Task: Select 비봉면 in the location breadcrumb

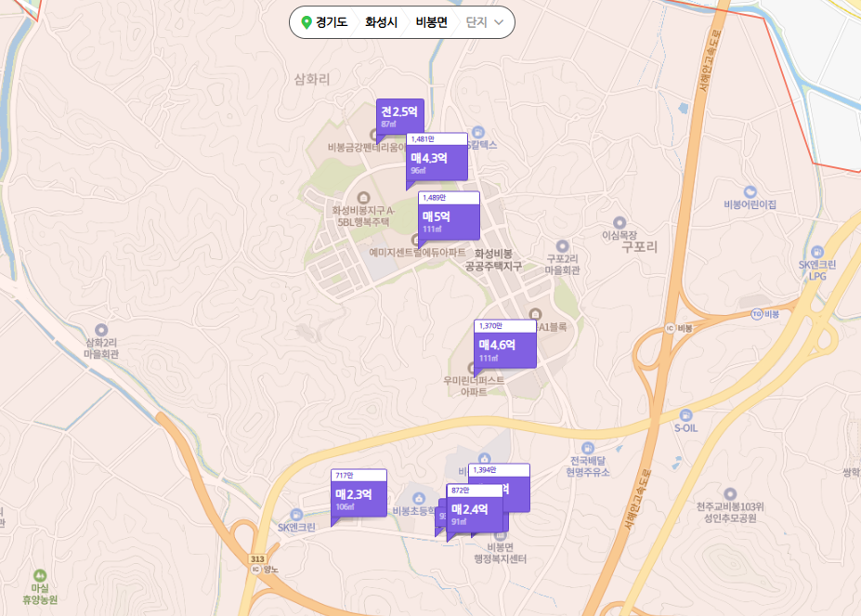Action: tap(431, 22)
